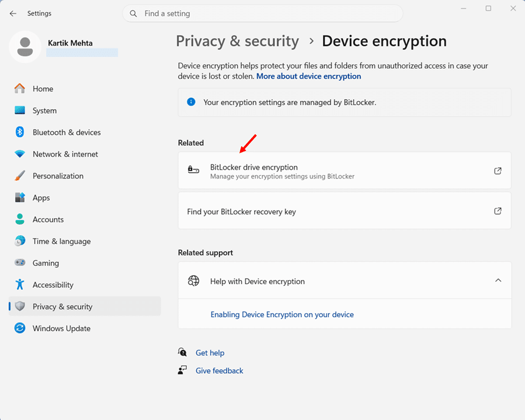Open More about device encryption link
525x420 pixels.
[308, 76]
